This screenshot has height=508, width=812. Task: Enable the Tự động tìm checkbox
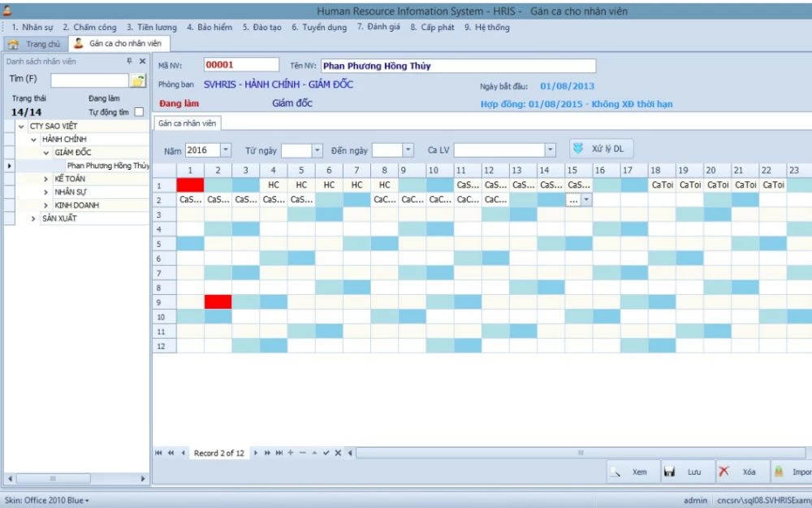tap(139, 112)
